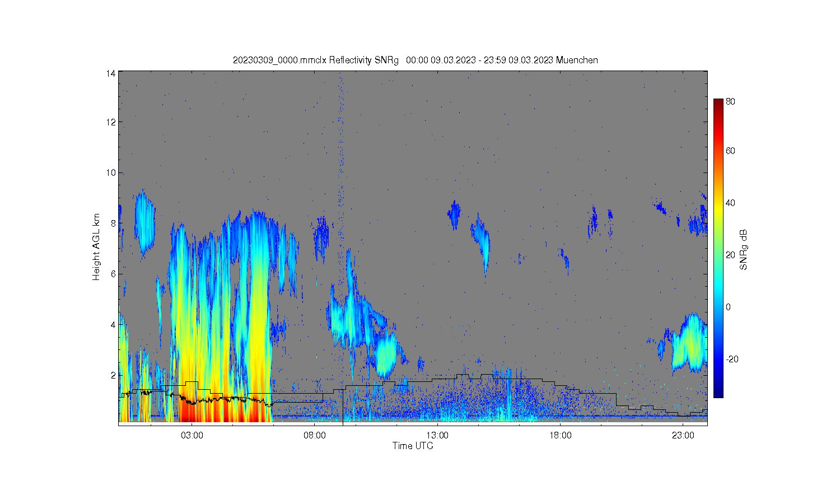840x504 pixels.
Task: Click the 'Height AGL km' axis label
Action: pyautogui.click(x=96, y=247)
